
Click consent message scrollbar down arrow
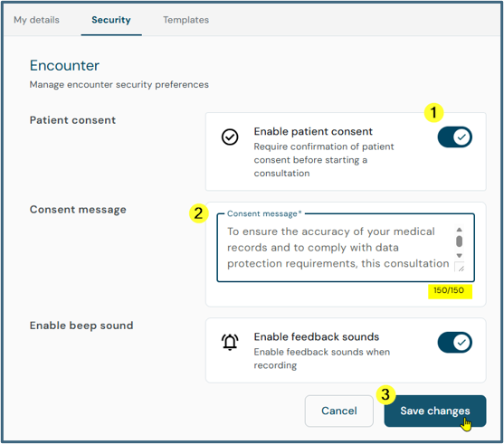click(x=460, y=256)
